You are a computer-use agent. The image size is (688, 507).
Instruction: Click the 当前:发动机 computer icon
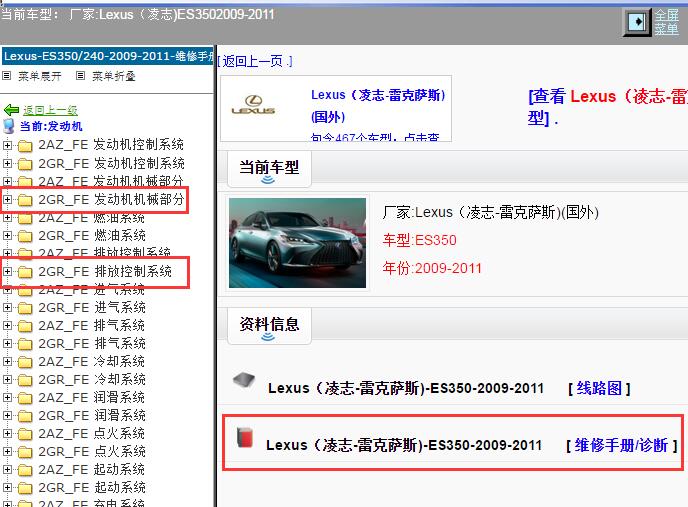[x=9, y=126]
